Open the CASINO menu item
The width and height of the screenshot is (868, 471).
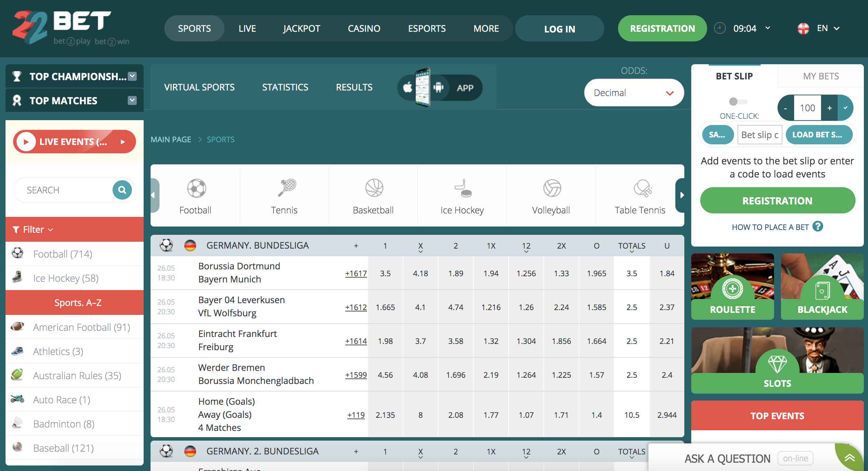[x=364, y=28]
